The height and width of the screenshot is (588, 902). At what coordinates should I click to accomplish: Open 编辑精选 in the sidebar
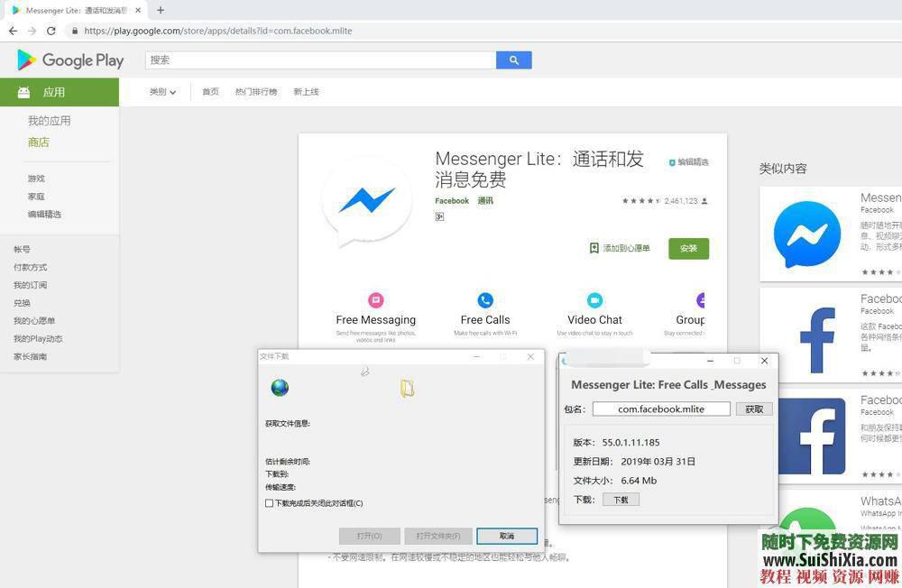tap(44, 214)
